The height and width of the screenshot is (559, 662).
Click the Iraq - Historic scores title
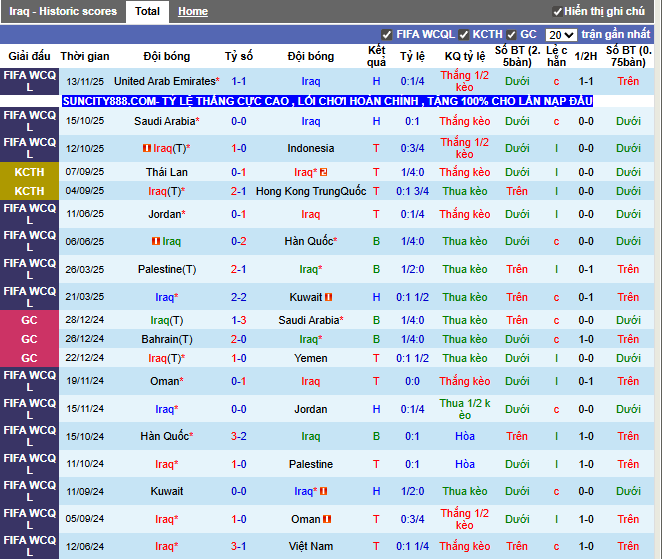point(63,11)
